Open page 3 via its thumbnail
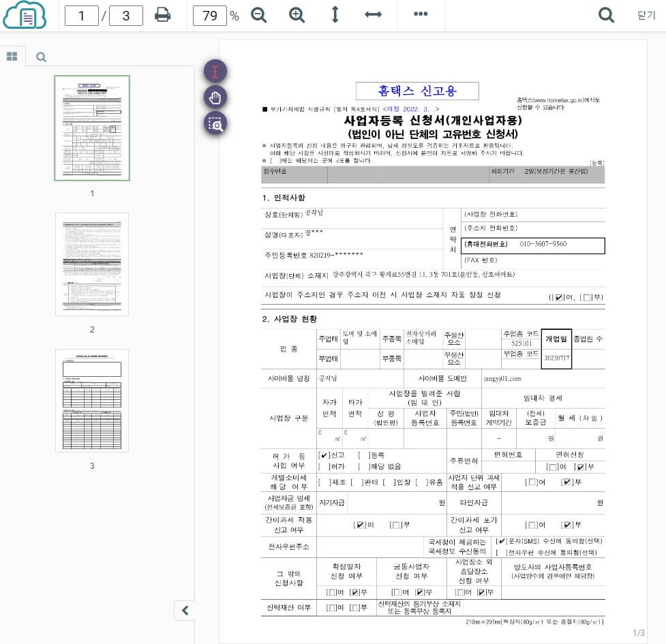 (x=91, y=401)
